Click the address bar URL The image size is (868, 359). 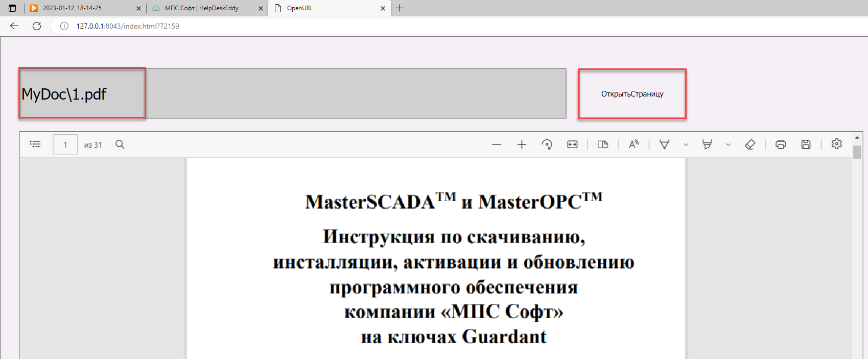128,26
